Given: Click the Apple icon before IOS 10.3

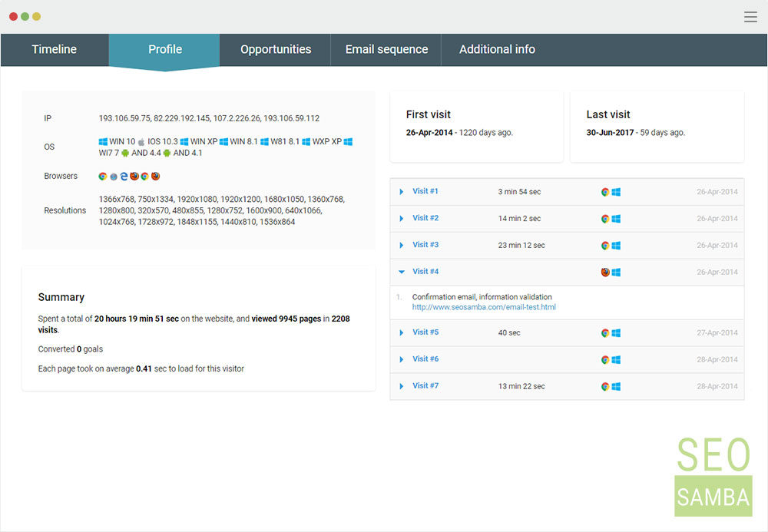Looking at the screenshot, I should pyautogui.click(x=141, y=142).
